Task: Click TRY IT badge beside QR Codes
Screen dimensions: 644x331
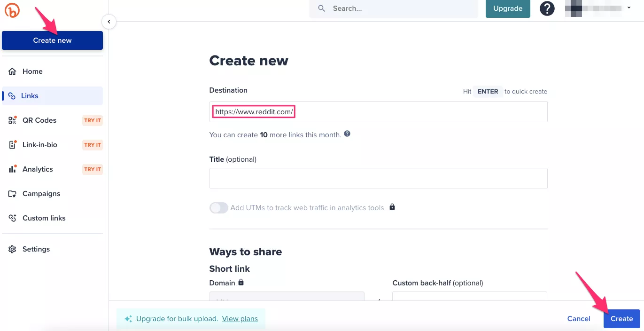Action: 93,120
